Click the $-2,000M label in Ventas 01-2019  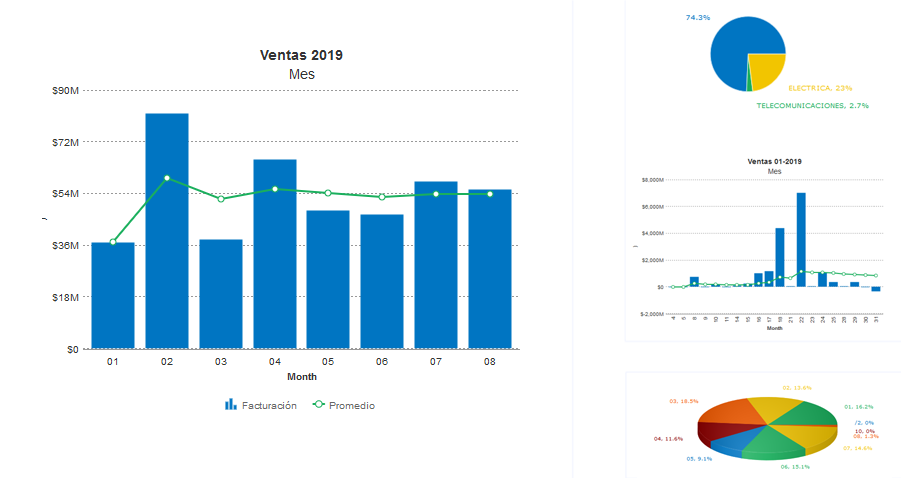652,314
